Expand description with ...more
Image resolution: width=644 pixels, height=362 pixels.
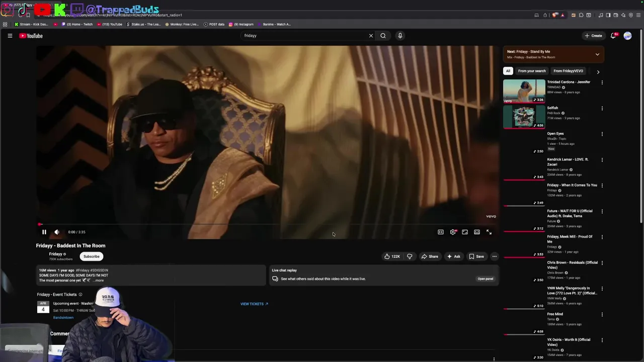[x=99, y=280]
